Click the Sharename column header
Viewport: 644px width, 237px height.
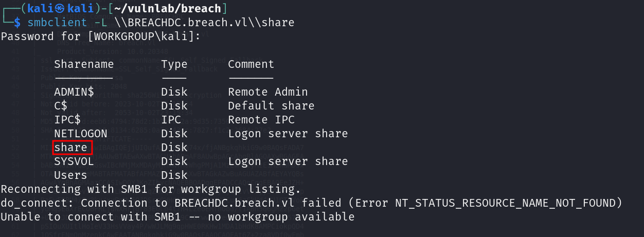(x=84, y=64)
